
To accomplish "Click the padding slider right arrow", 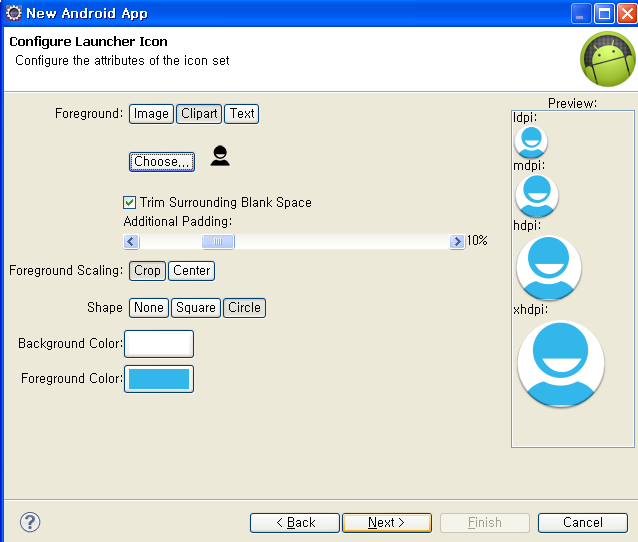I will point(457,241).
